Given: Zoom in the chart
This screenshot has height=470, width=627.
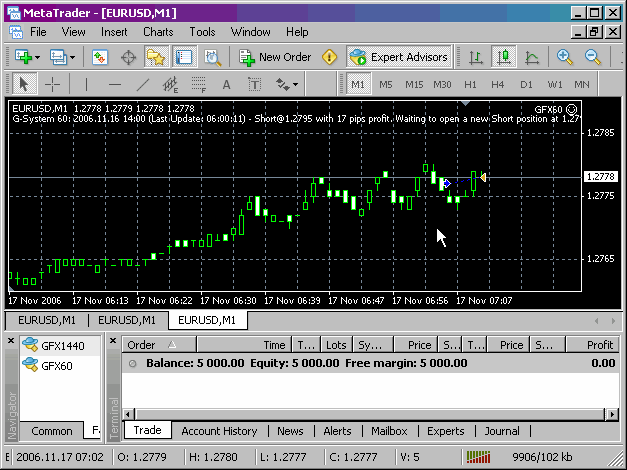Looking at the screenshot, I should [565, 57].
